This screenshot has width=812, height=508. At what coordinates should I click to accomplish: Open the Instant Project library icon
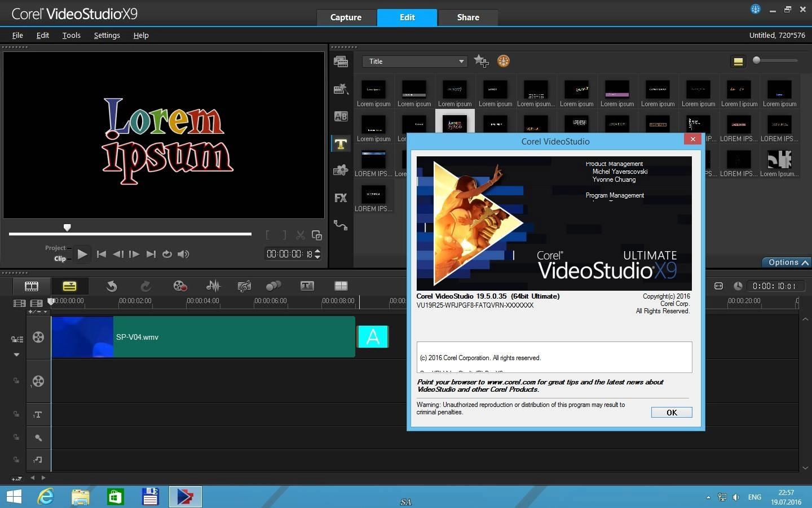pos(341,89)
